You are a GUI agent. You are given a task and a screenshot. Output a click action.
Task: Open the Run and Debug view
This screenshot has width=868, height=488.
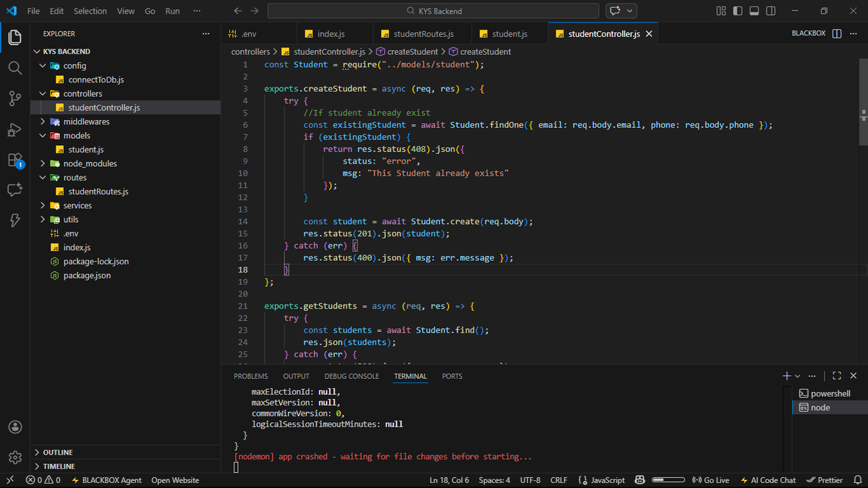pos(15,127)
